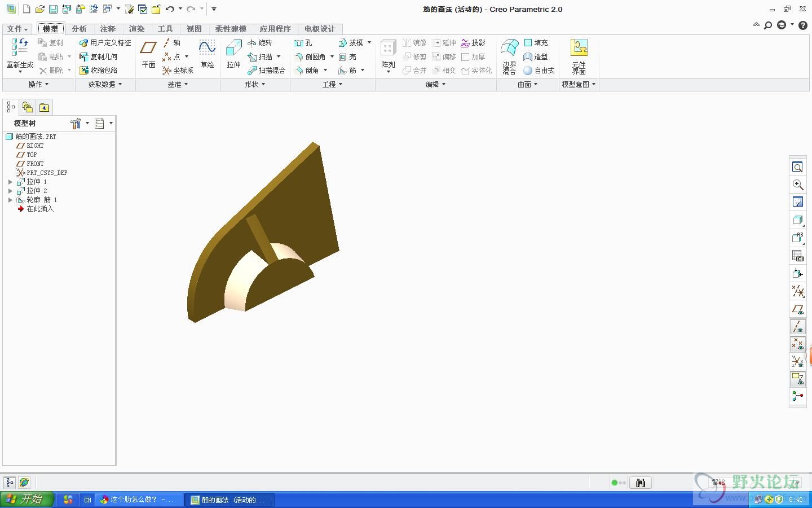Click Zoom In magnifier in graphics toolbar
Image resolution: width=812 pixels, height=508 pixels.
point(797,185)
